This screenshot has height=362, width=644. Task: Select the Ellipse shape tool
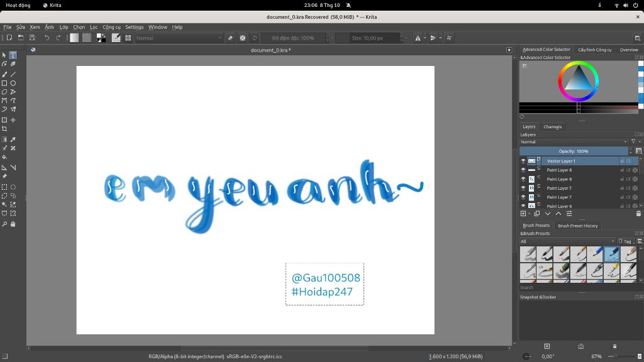(13, 83)
